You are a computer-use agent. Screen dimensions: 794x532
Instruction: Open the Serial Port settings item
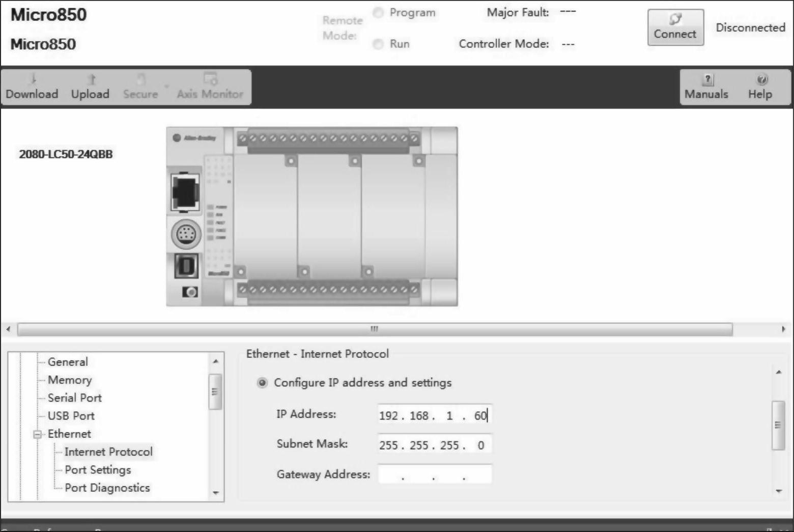[x=74, y=398]
